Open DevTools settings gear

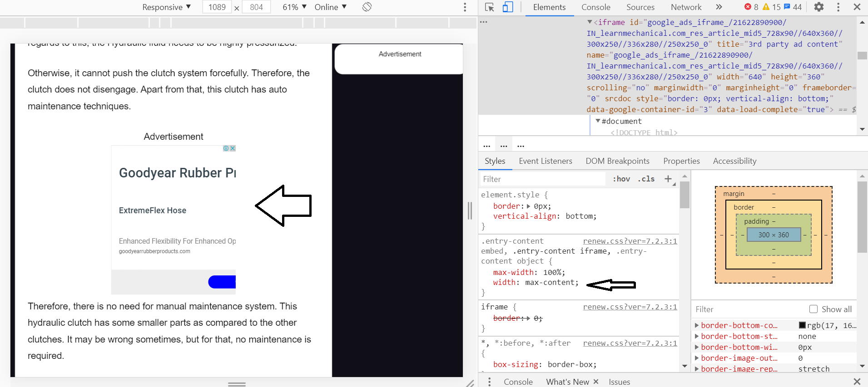pos(818,7)
